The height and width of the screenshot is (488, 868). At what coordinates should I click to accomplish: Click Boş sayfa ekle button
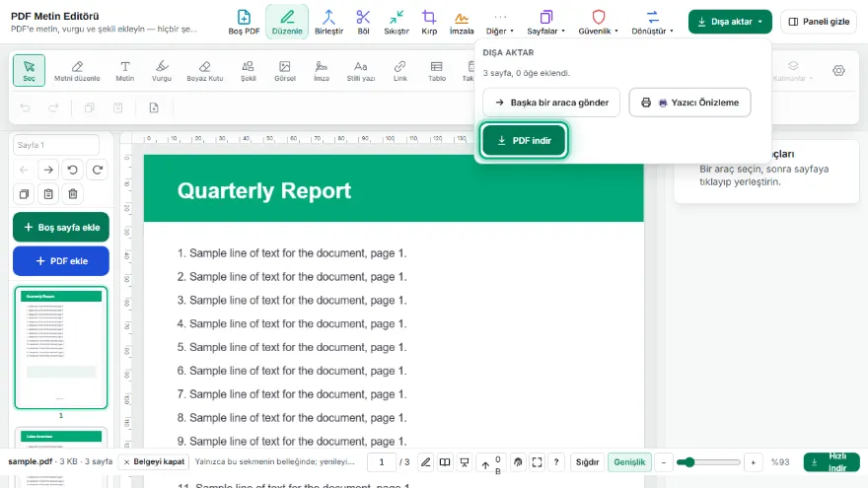61,228
